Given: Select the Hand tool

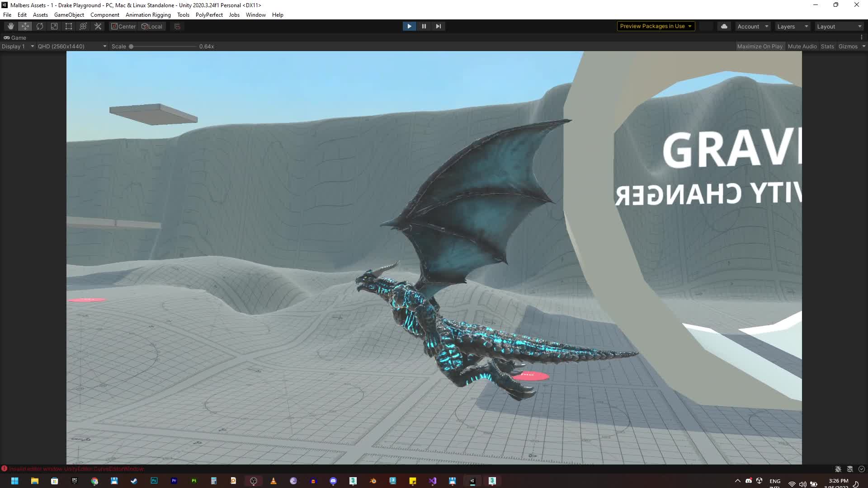Looking at the screenshot, I should pos(10,26).
